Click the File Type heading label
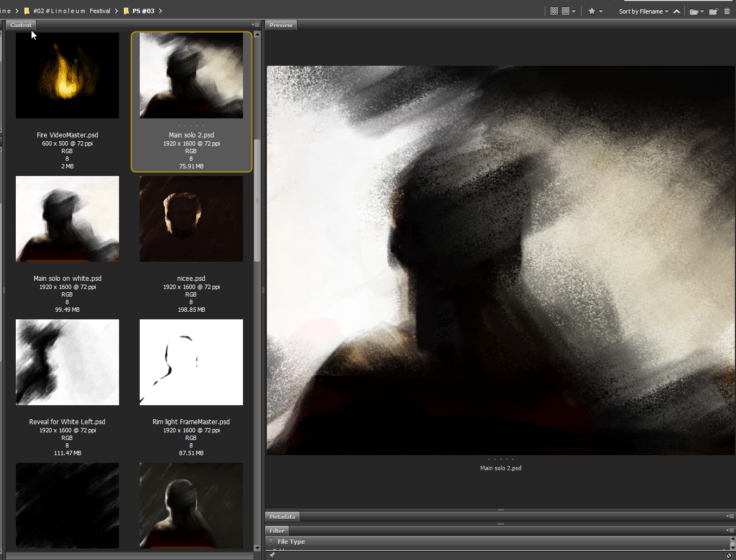Image resolution: width=736 pixels, height=560 pixels. tap(291, 542)
